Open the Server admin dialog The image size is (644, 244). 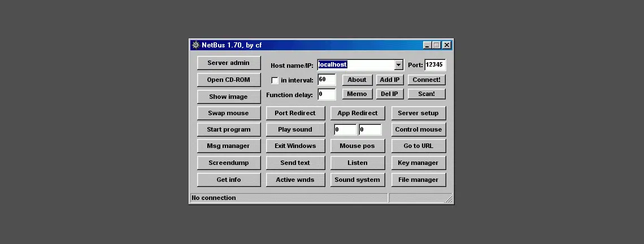(x=229, y=63)
